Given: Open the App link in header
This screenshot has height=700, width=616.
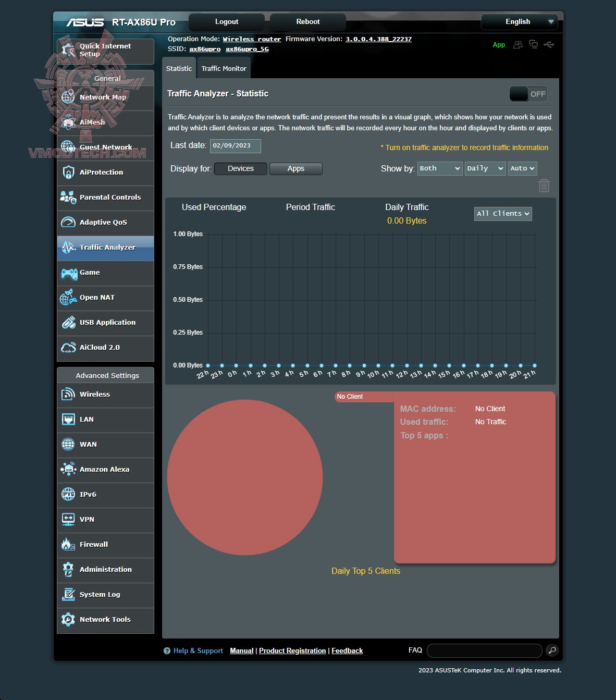Looking at the screenshot, I should [499, 45].
